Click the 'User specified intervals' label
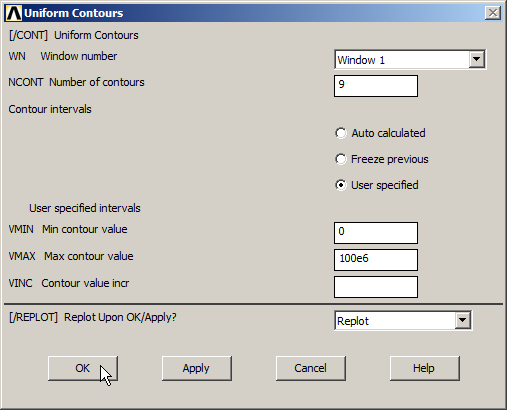 [85, 208]
